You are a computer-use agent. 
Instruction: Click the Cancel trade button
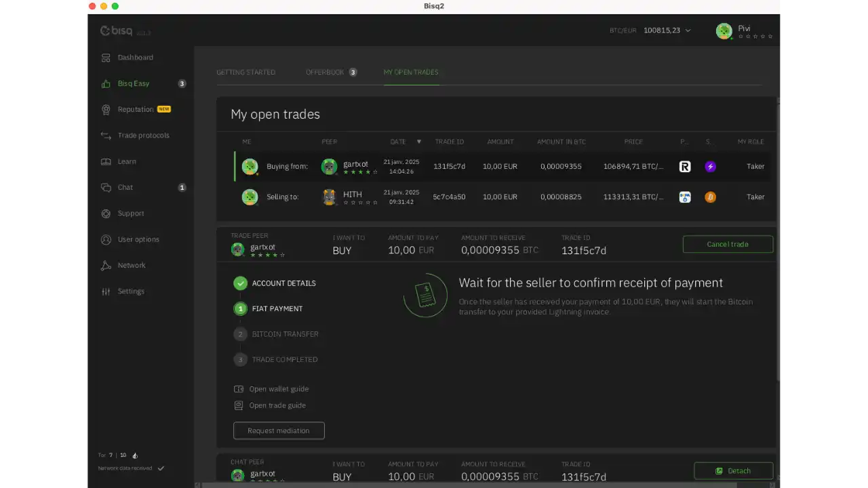click(x=728, y=244)
